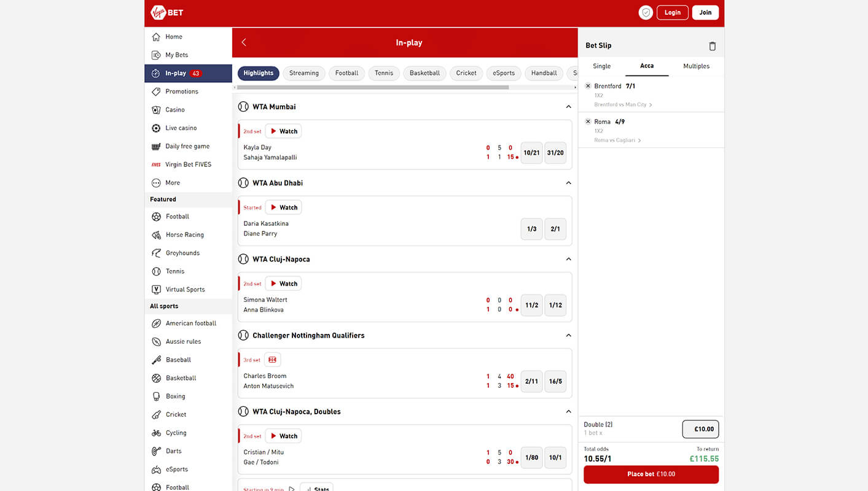Viewport: 868px width, 491px height.
Task: Back Anna Blinkova at 1/12
Action: pos(555,305)
